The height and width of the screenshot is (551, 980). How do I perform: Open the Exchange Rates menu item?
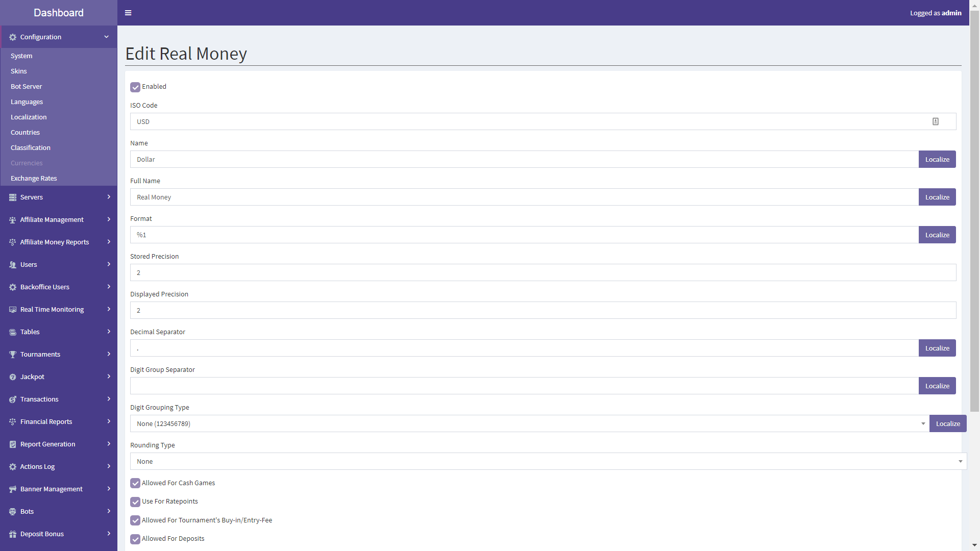33,178
